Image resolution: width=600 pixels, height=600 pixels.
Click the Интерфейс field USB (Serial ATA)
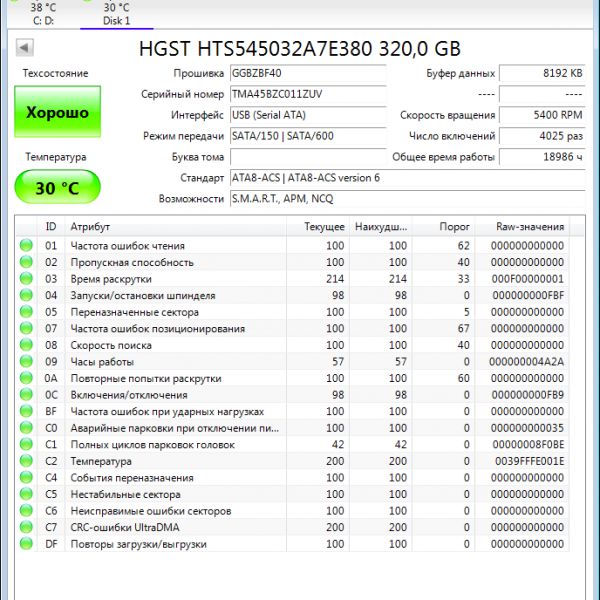click(x=308, y=115)
